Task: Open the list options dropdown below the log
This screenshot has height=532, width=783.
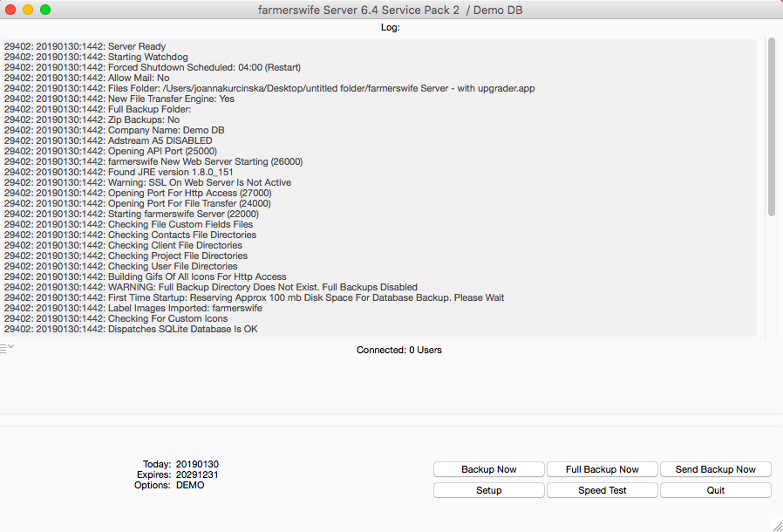Action: (7, 348)
